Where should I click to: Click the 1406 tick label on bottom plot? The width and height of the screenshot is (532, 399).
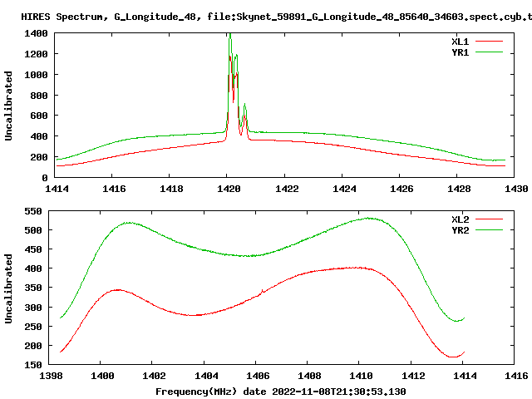point(258,376)
